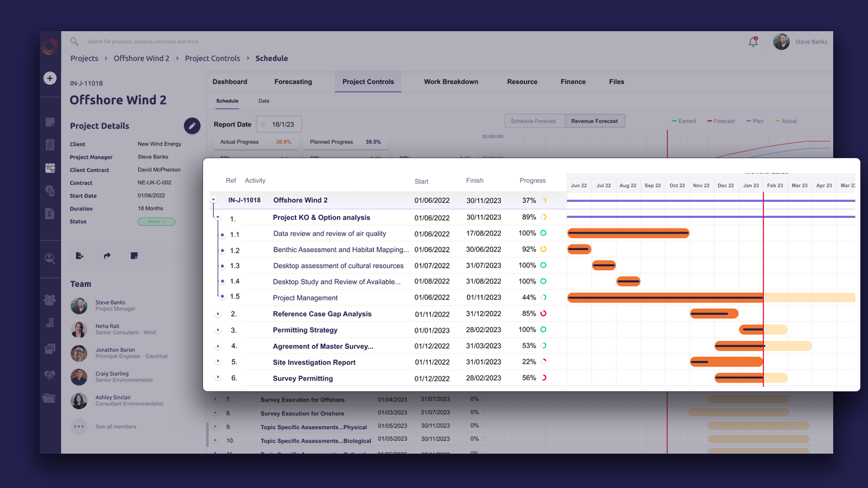
Task: Click the export document icon above Team
Action: pyautogui.click(x=80, y=256)
